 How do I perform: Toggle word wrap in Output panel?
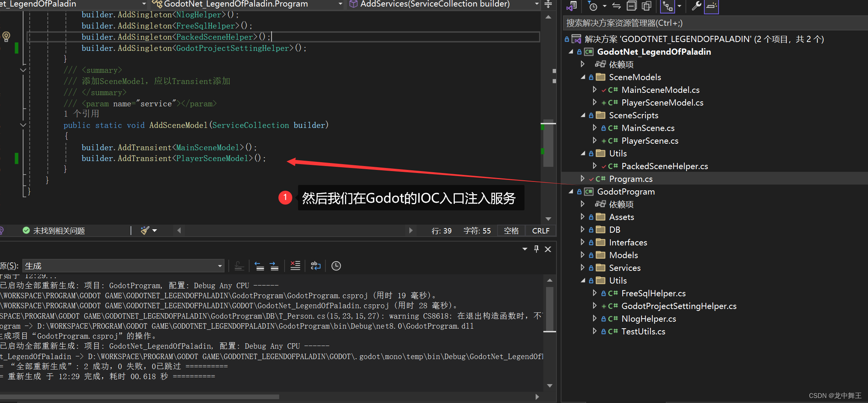pos(316,266)
